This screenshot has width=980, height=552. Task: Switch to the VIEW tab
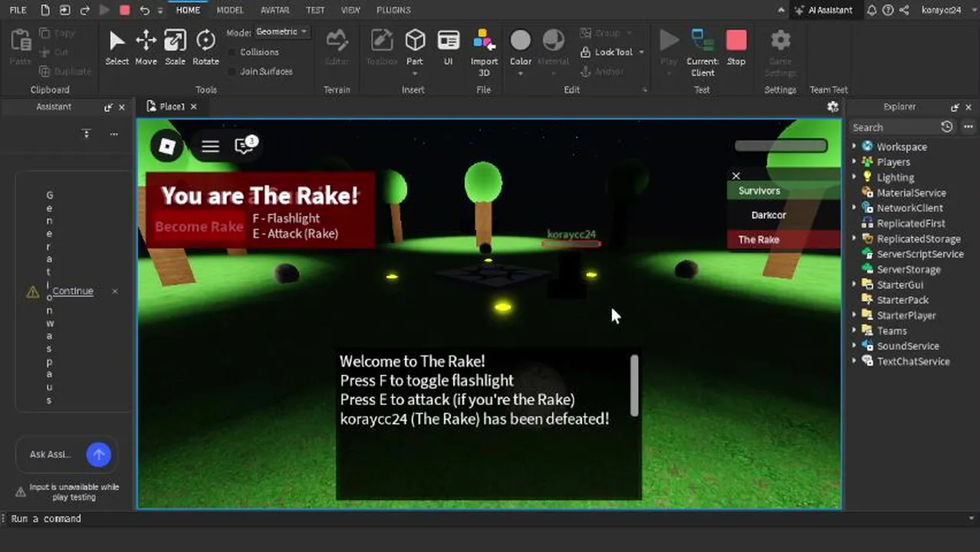[350, 10]
